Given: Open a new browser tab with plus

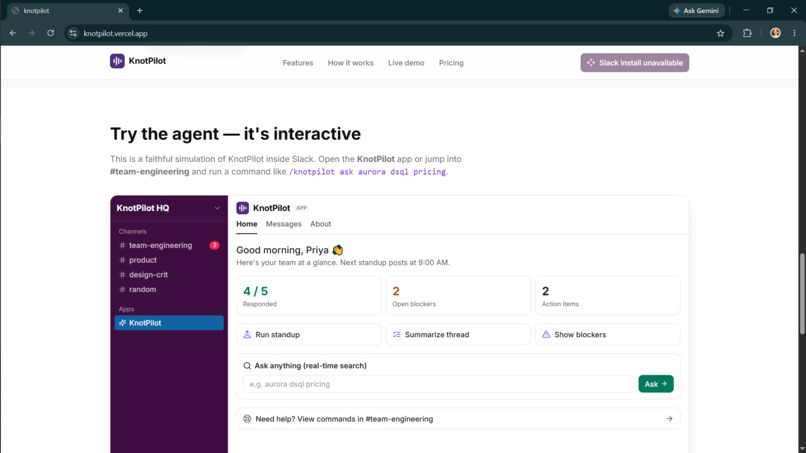Looking at the screenshot, I should pos(139,10).
